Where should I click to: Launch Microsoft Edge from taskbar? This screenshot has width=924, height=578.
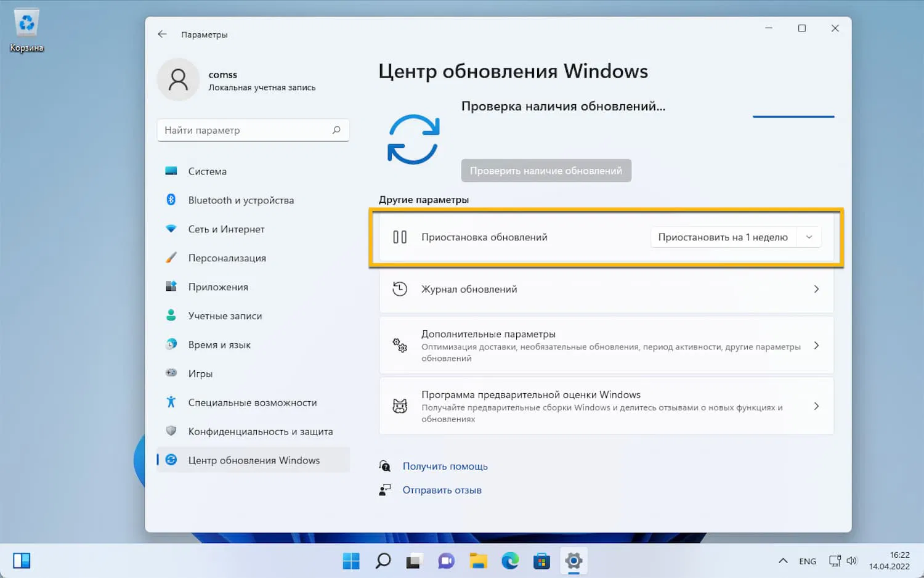(510, 561)
